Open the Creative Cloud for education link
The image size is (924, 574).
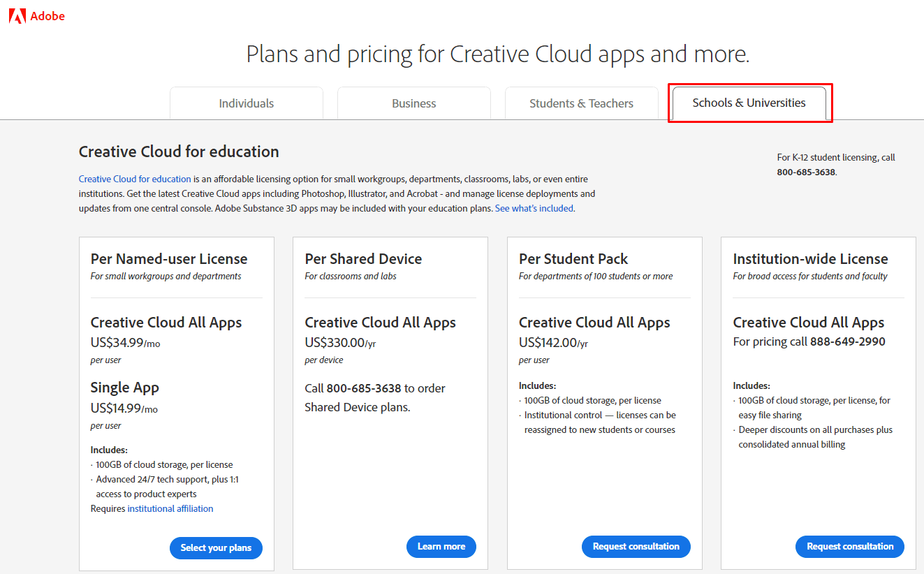[135, 179]
